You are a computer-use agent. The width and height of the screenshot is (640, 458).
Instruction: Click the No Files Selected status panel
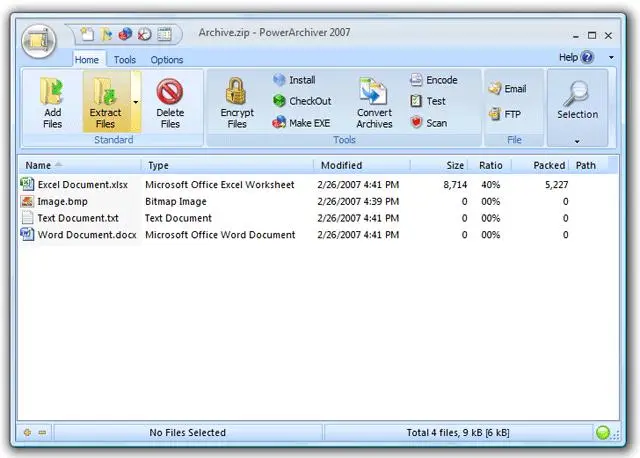[188, 433]
